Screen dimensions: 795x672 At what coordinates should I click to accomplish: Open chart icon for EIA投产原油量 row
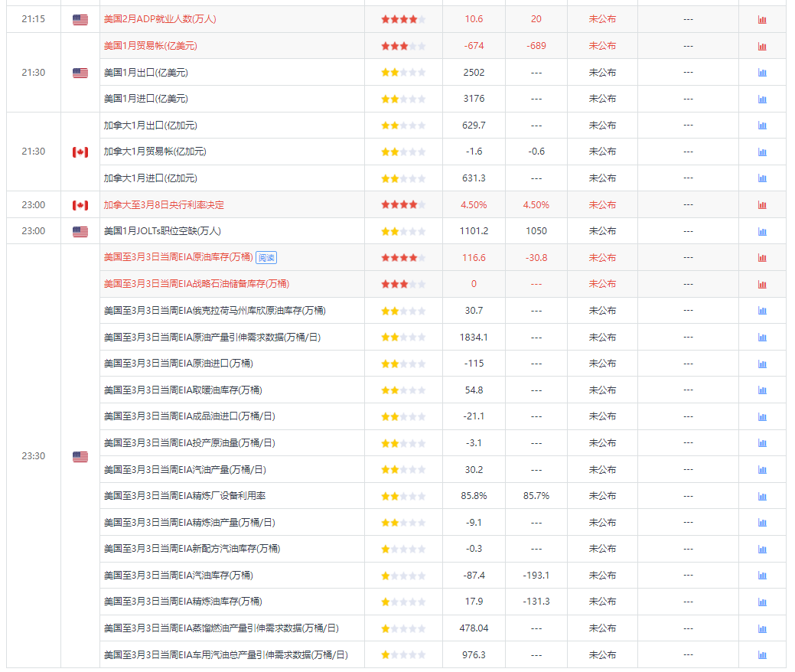coord(762,442)
